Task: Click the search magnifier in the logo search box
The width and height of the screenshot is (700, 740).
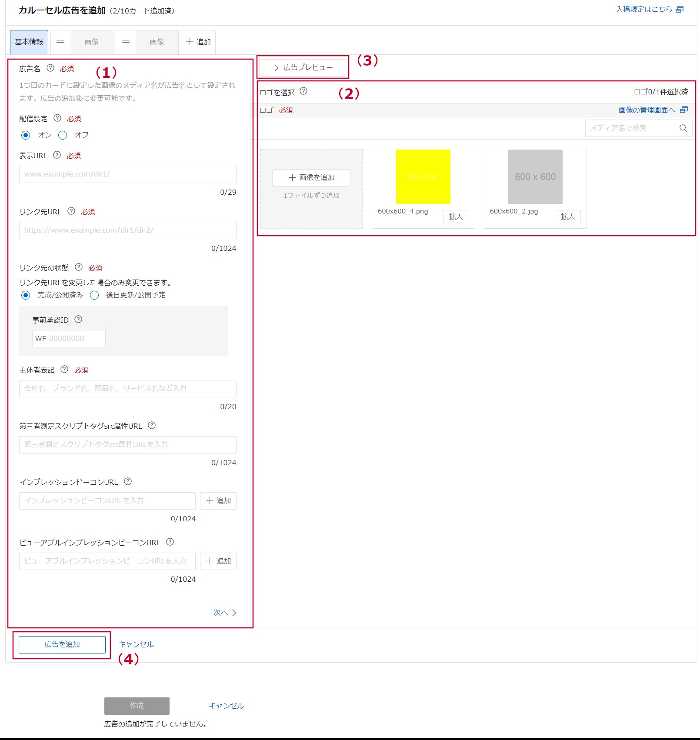Action: [683, 128]
